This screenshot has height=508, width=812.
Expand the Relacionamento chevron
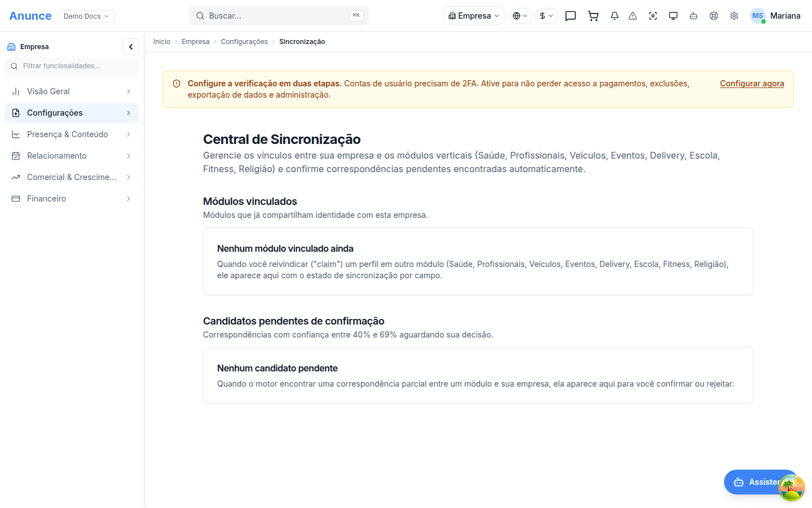click(x=129, y=156)
